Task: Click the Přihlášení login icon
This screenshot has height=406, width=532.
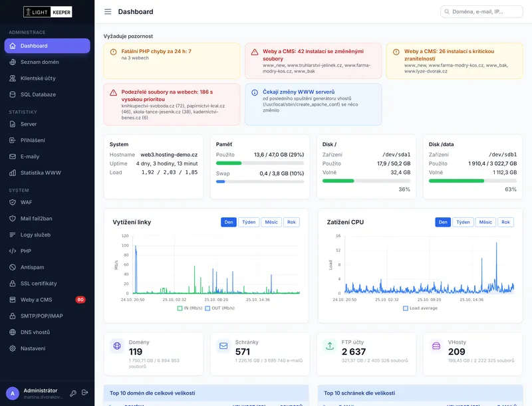Action: pyautogui.click(x=13, y=140)
